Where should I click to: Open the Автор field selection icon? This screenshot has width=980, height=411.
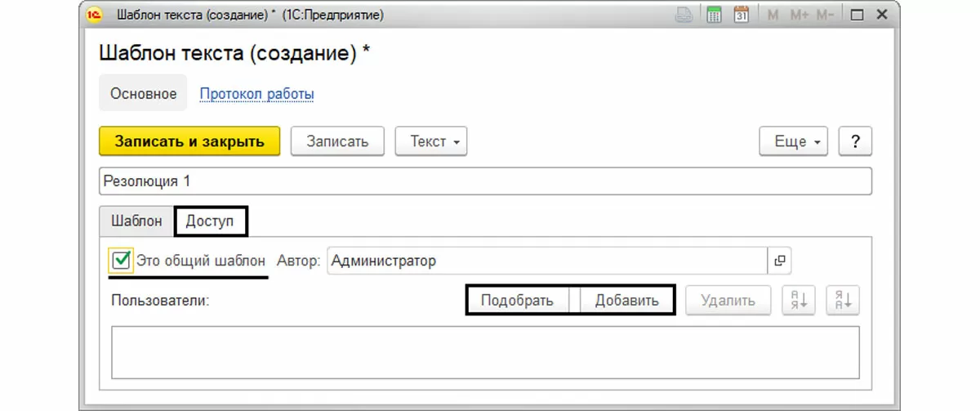[x=780, y=261]
